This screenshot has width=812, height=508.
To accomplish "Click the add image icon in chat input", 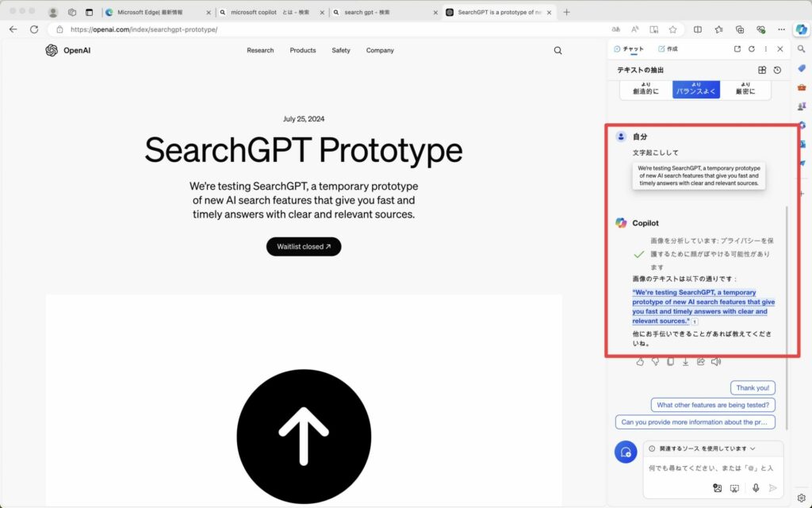I will tap(717, 488).
